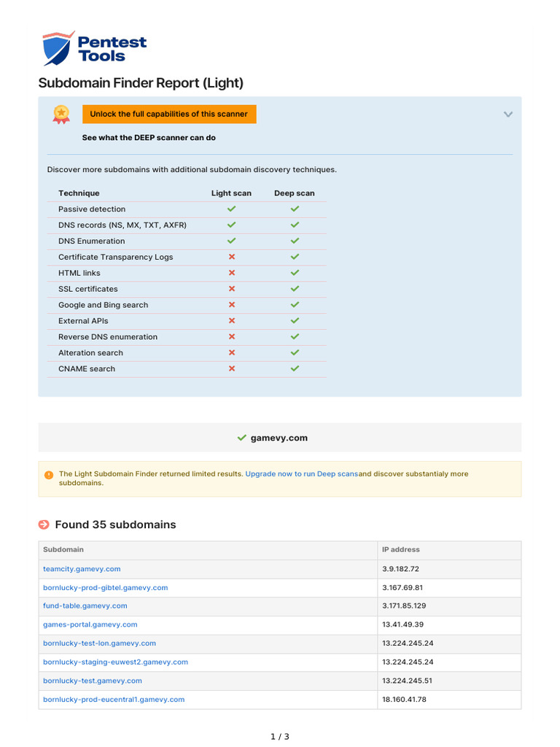
Task: Collapse the DEEP scanner info panel chevron
Action: (x=508, y=115)
